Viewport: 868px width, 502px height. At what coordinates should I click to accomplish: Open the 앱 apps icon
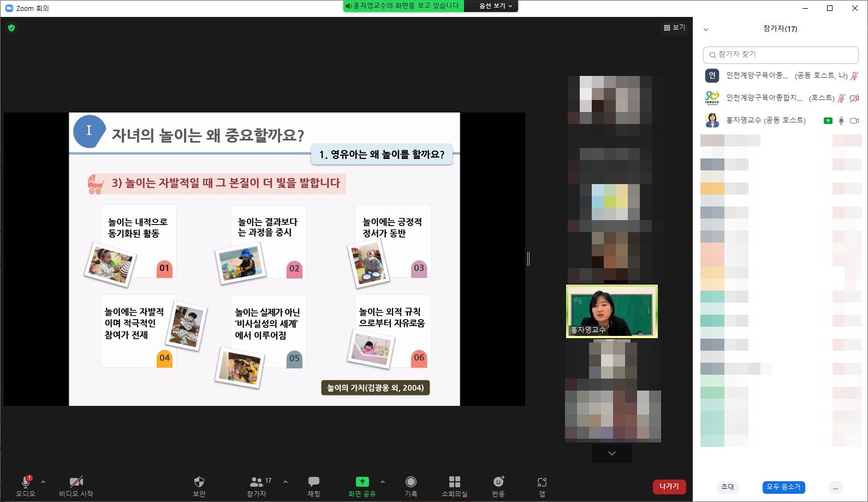(542, 482)
